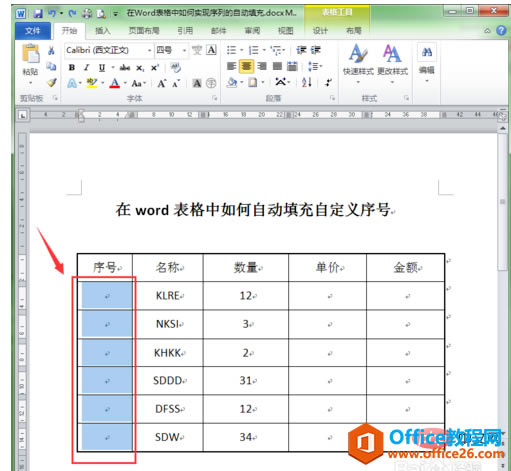
Task: Pick the red font color A swatch
Action: [x=114, y=83]
